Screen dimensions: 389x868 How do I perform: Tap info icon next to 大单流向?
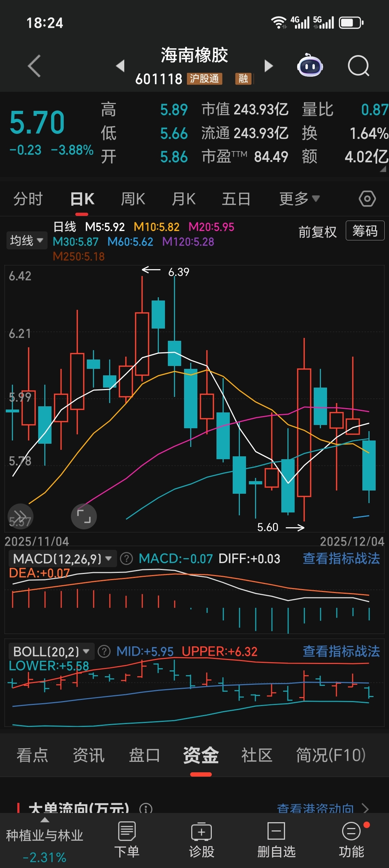tap(146, 809)
